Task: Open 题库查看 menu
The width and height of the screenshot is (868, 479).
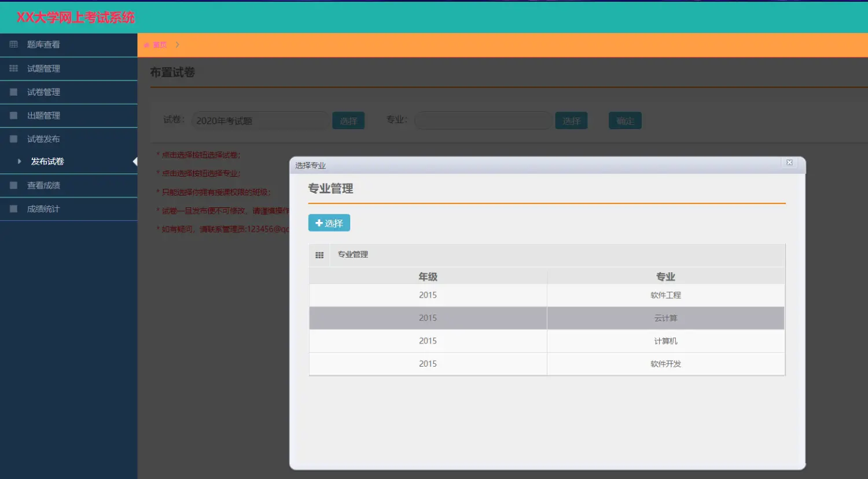Action: click(x=69, y=45)
